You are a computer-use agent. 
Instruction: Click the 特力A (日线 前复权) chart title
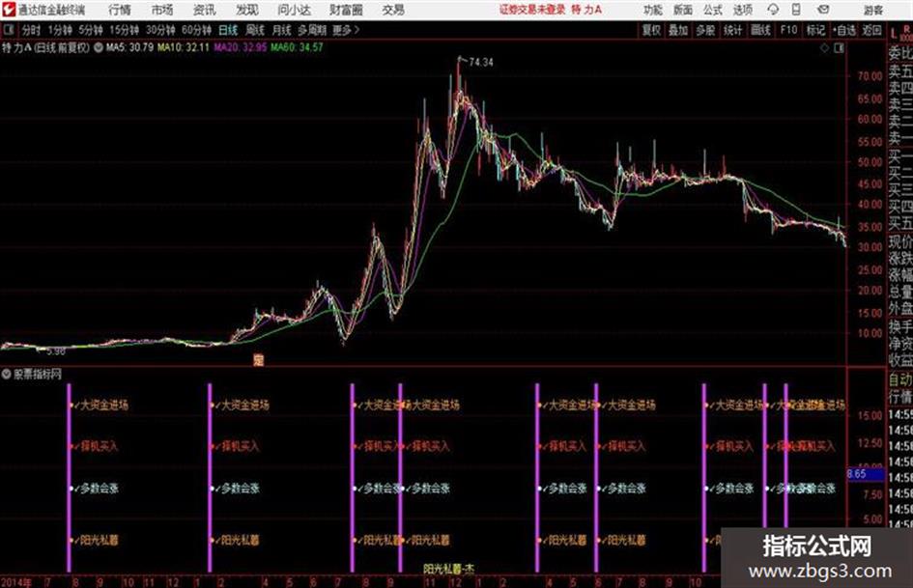[46, 47]
